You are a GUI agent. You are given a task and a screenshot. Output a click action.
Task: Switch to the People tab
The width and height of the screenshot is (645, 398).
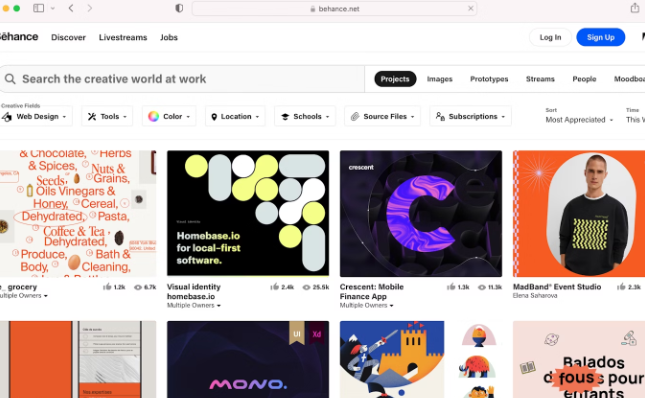(584, 79)
